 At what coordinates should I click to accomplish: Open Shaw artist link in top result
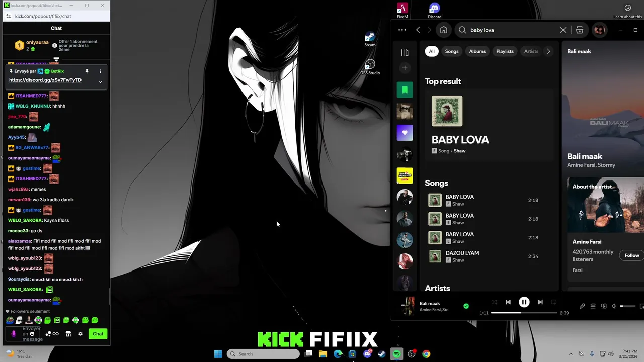click(459, 151)
